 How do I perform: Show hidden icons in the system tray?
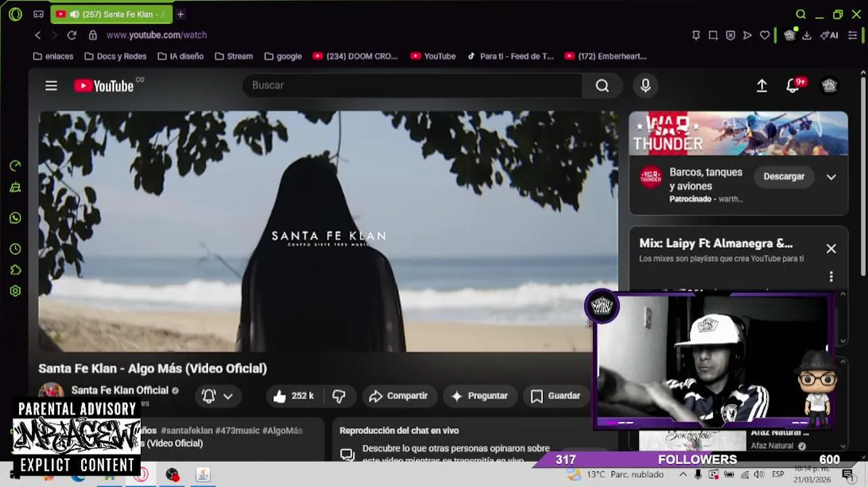(683, 474)
